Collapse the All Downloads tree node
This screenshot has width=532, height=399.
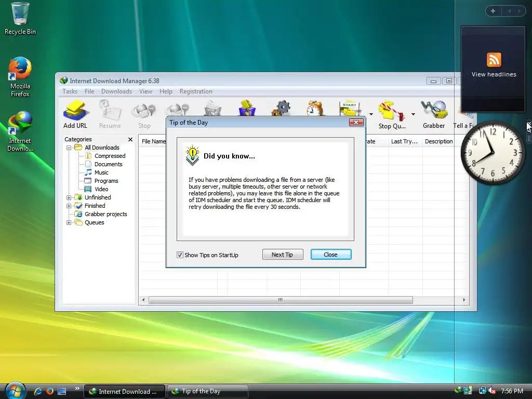tap(69, 148)
